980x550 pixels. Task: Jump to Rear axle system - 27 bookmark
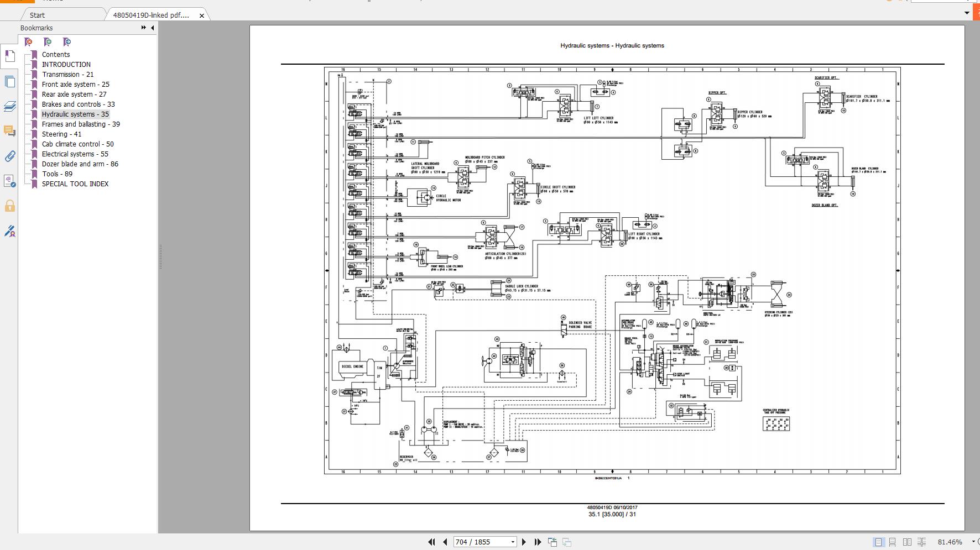click(74, 94)
